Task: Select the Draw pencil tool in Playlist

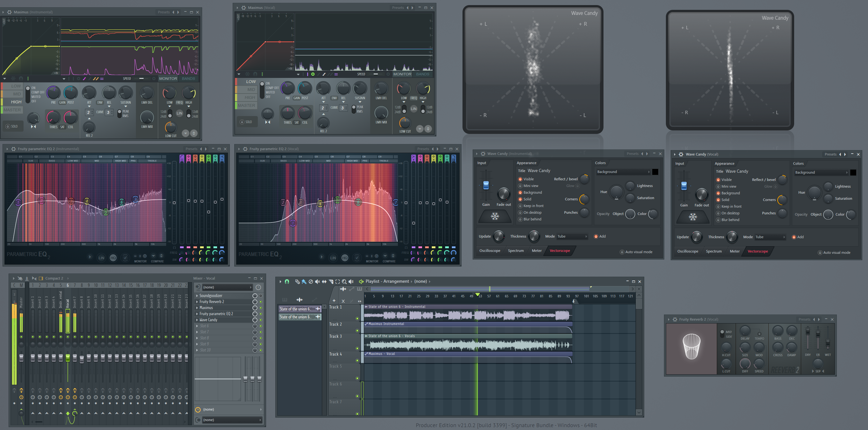Action: 297,281
